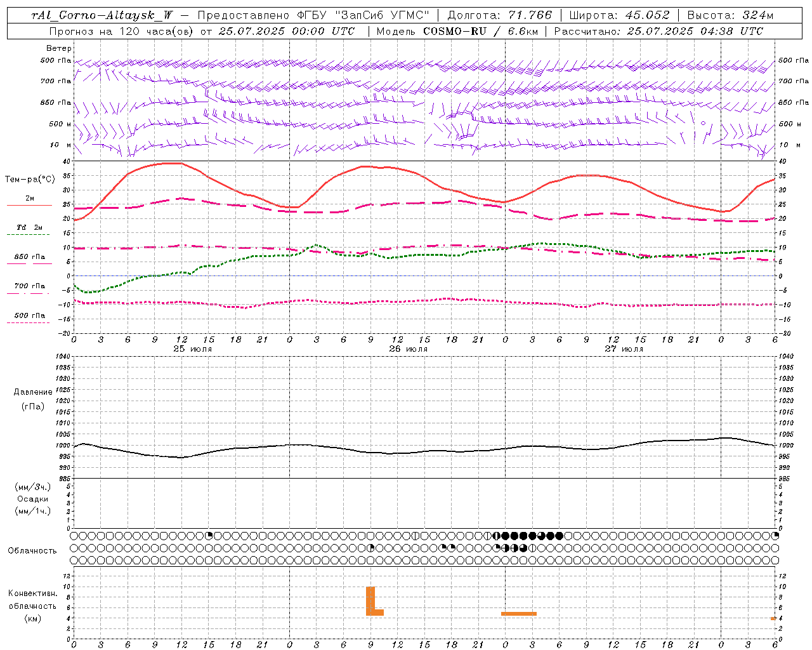812x650 pixels.
Task: Click the 10 м wind level label on the right axis
Action: click(789, 145)
